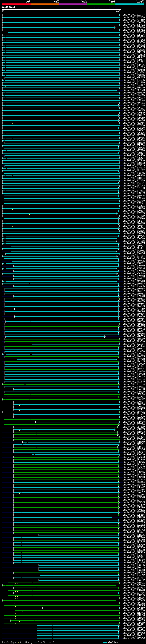
Task: Select hit label UniRef100_P19312
Action: [134, 299]
